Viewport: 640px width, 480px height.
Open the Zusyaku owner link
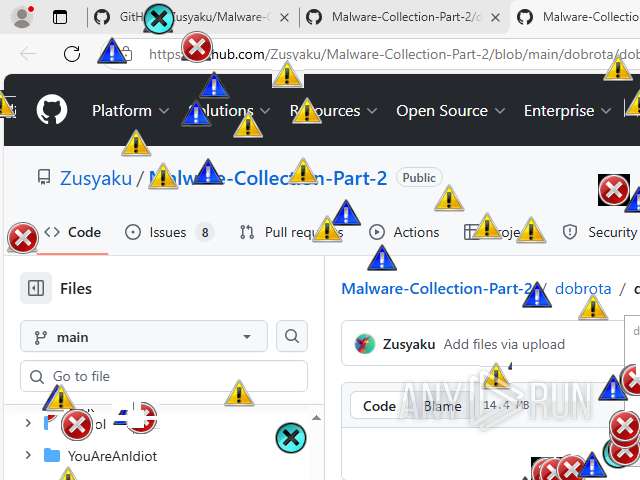pos(96,178)
